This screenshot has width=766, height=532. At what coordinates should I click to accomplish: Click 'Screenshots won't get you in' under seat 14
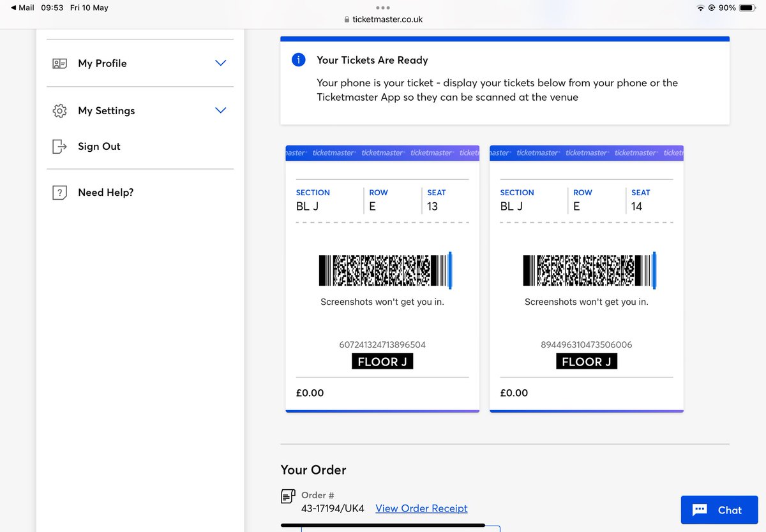click(x=587, y=302)
